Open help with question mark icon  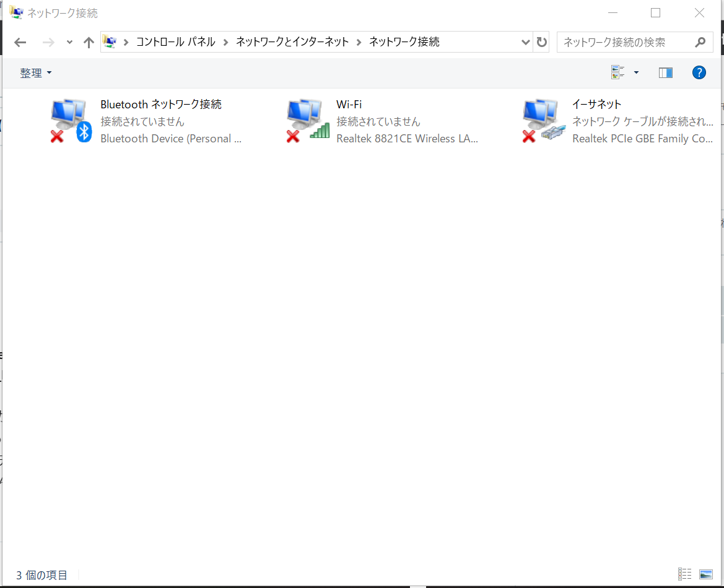[699, 72]
